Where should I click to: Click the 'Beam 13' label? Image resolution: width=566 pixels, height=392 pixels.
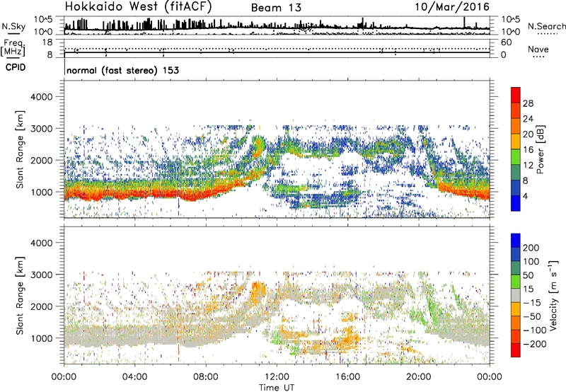point(276,8)
